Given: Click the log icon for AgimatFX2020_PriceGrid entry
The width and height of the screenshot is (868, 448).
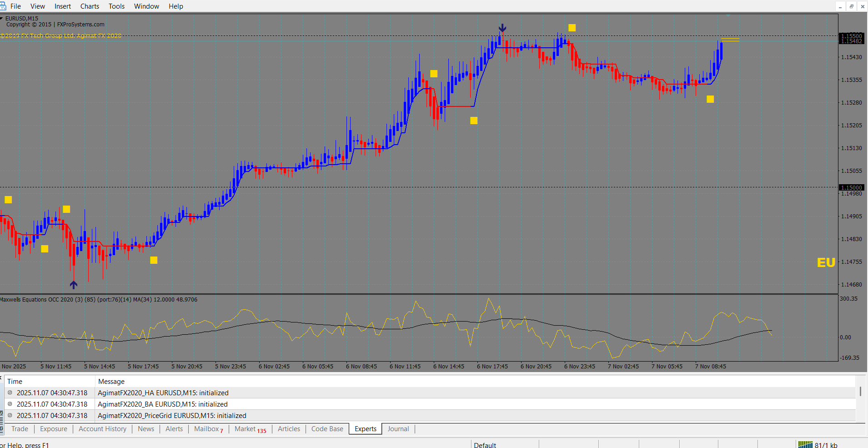Looking at the screenshot, I should click(x=10, y=415).
